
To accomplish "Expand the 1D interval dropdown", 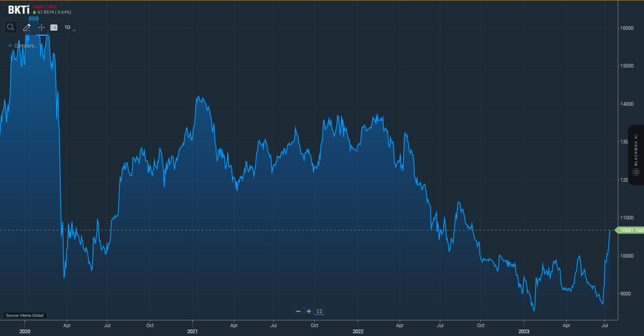I will coord(70,27).
